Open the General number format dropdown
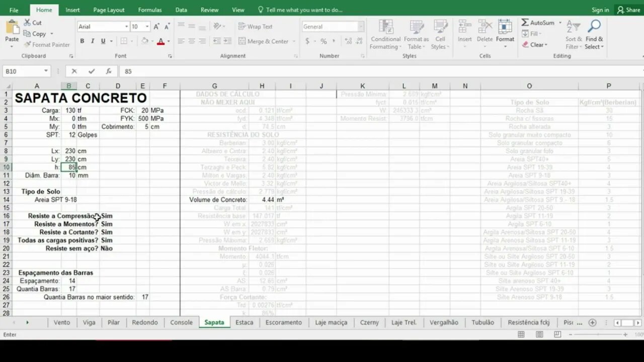 tap(361, 27)
